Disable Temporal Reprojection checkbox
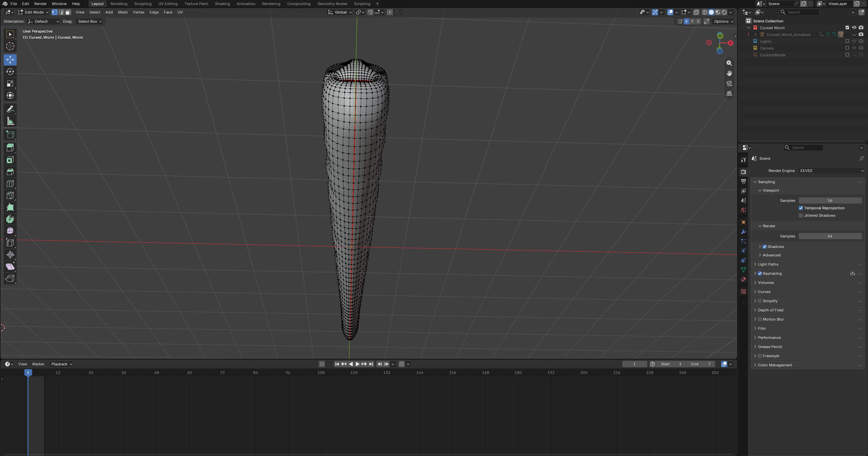This screenshot has width=868, height=456. (801, 208)
